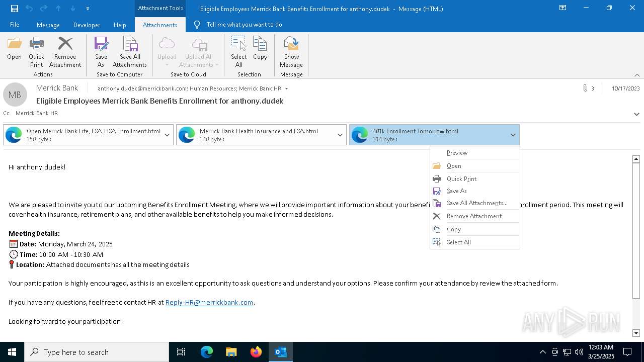Quick Print the attachment from ribbon
Screen dimensions: 644x362
36,52
